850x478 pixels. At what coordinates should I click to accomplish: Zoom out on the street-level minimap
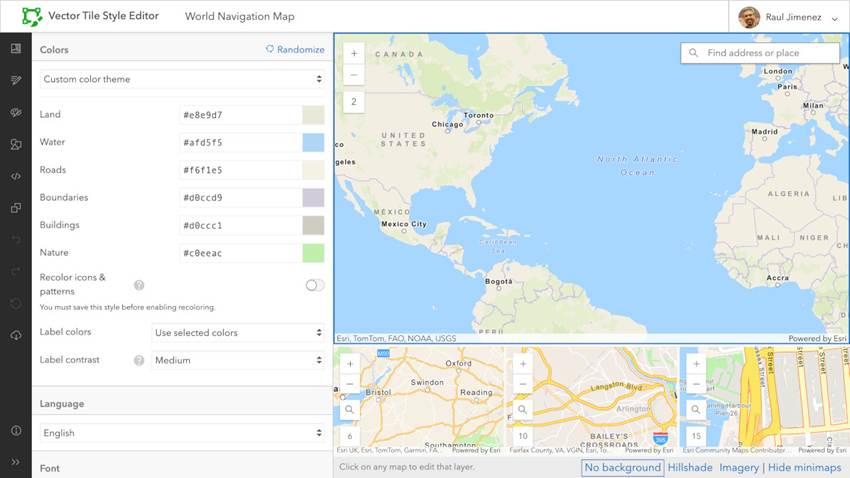(696, 384)
